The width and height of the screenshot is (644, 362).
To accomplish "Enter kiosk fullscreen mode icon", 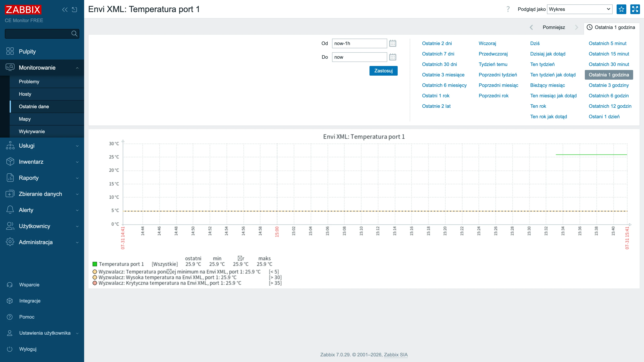I will click(635, 9).
